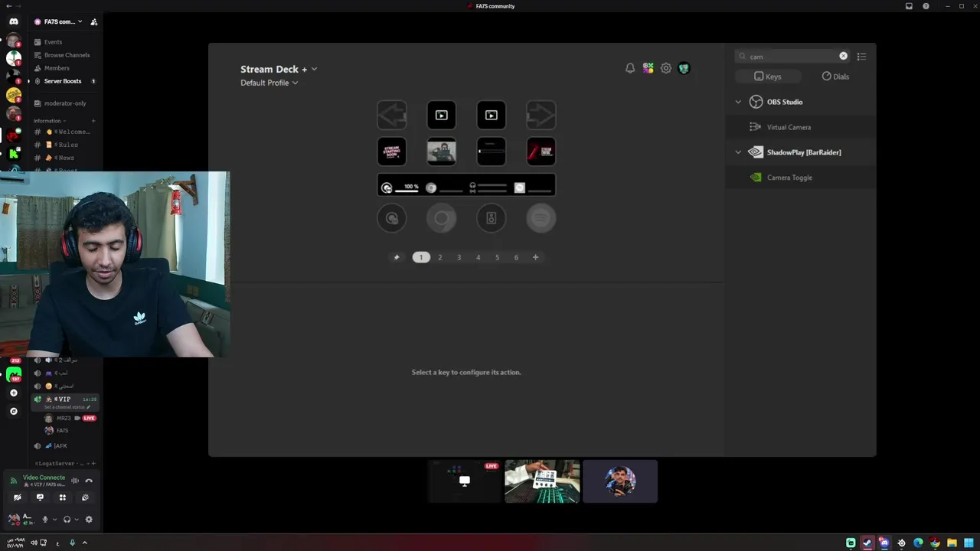The image size is (980, 551).
Task: Disconnect from the voice channel
Action: pos(89,481)
